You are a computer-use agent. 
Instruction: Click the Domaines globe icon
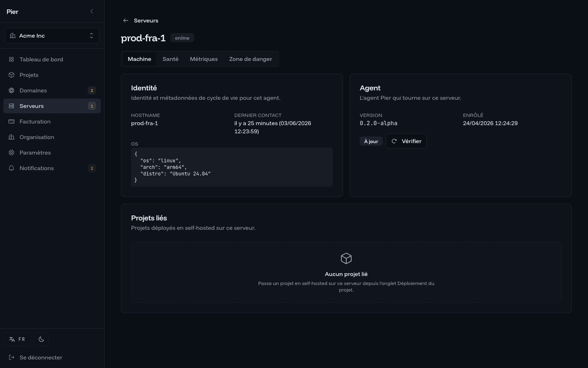tap(11, 90)
